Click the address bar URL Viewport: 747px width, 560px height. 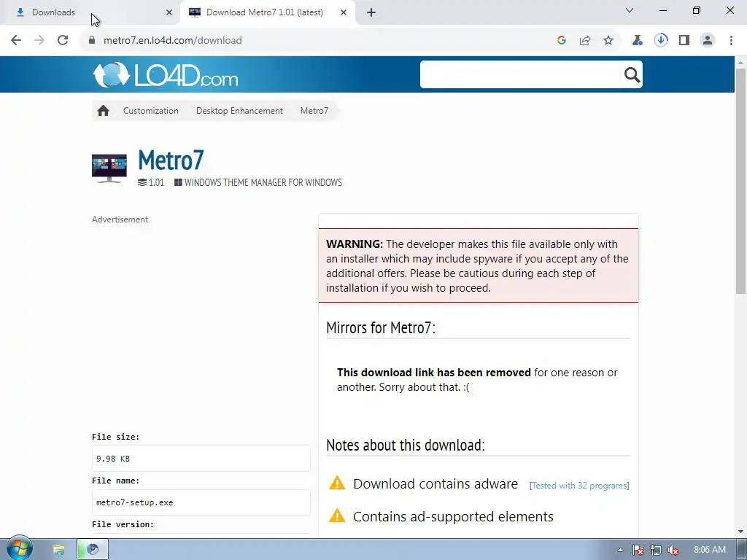tap(172, 41)
